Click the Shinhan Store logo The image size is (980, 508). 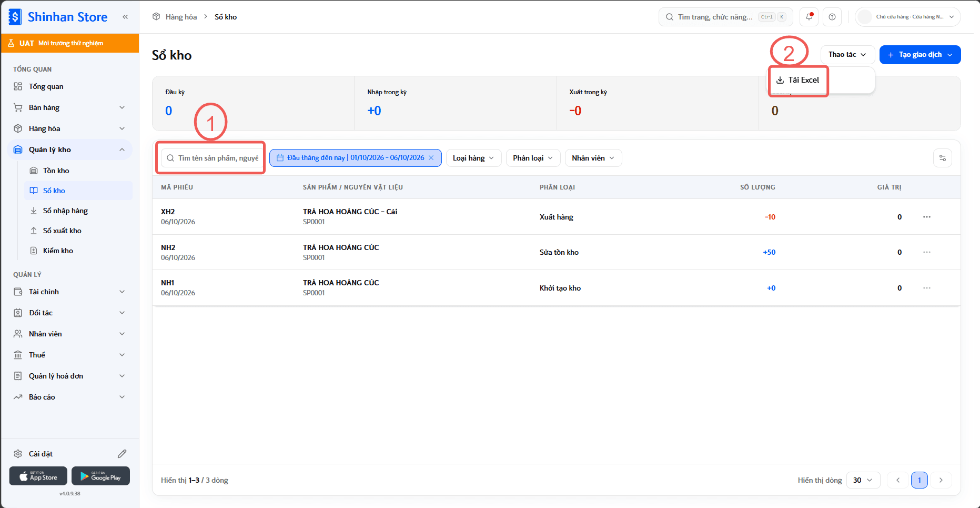pyautogui.click(x=58, y=17)
